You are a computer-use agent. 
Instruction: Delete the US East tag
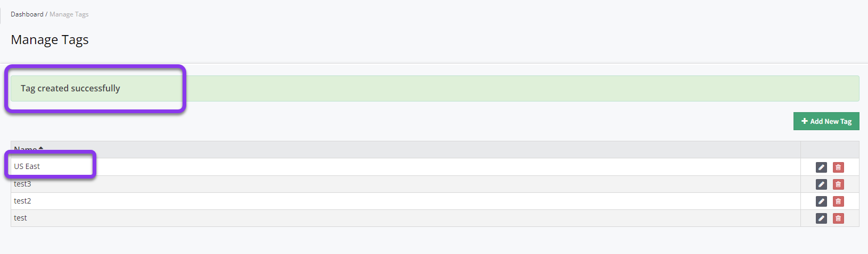pyautogui.click(x=838, y=167)
